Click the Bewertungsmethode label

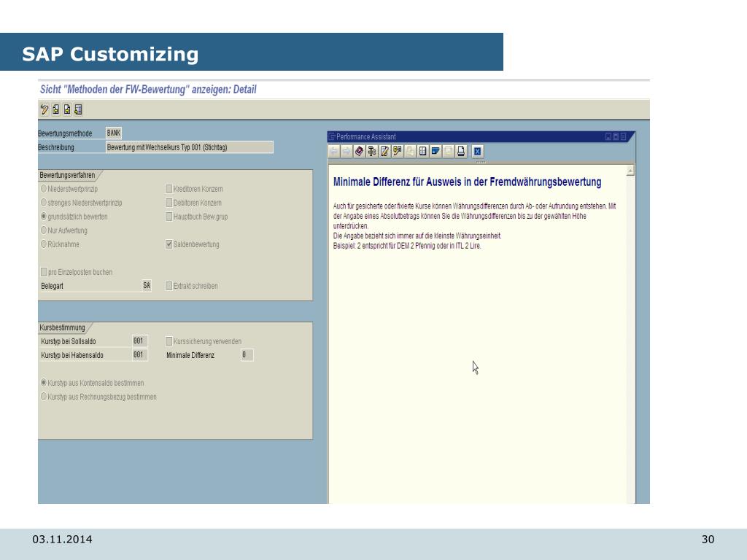[65, 133]
